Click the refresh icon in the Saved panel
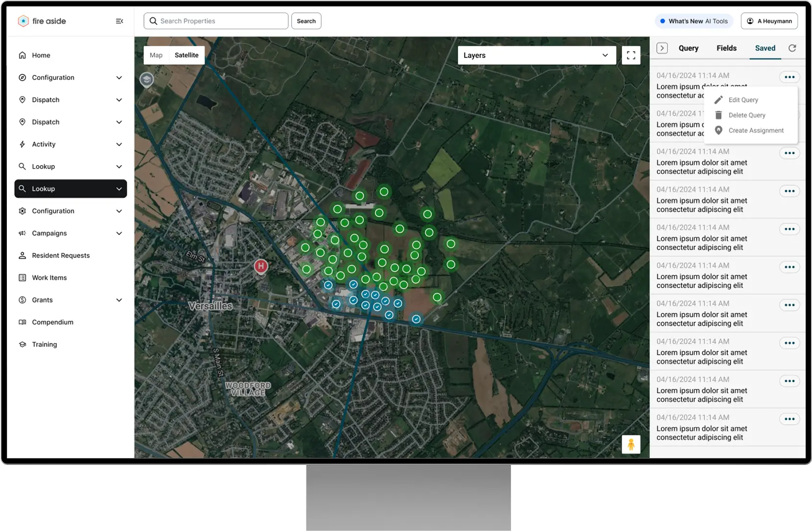This screenshot has height=531, width=812. [792, 48]
